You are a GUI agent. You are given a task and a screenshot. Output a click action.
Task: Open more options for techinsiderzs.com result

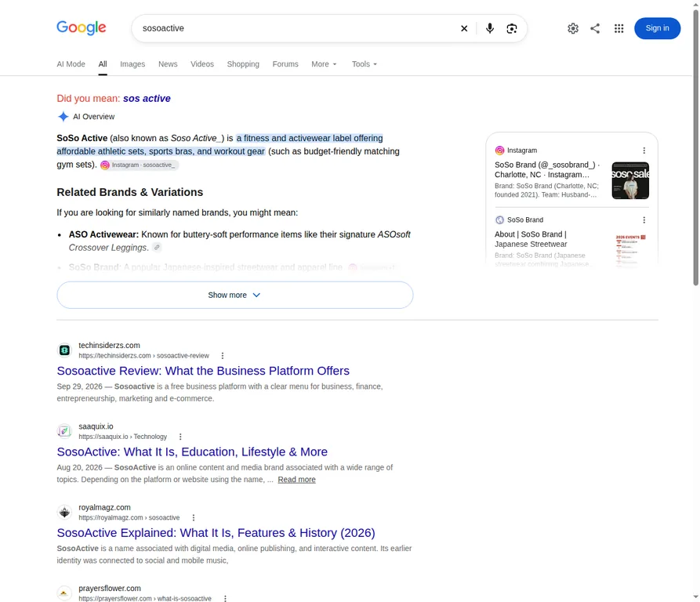coord(223,356)
